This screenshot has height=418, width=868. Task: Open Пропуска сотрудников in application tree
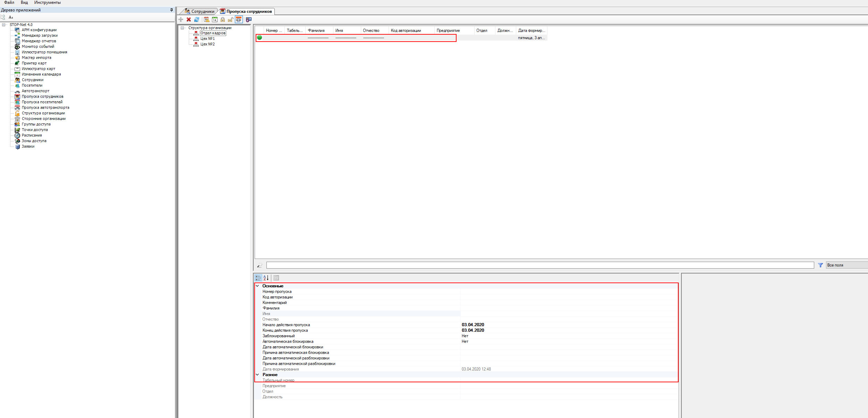(42, 96)
